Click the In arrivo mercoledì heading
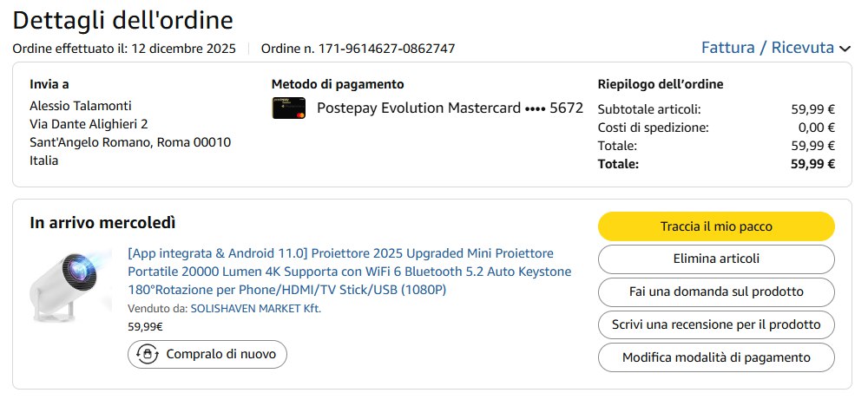The image size is (868, 406). (102, 223)
